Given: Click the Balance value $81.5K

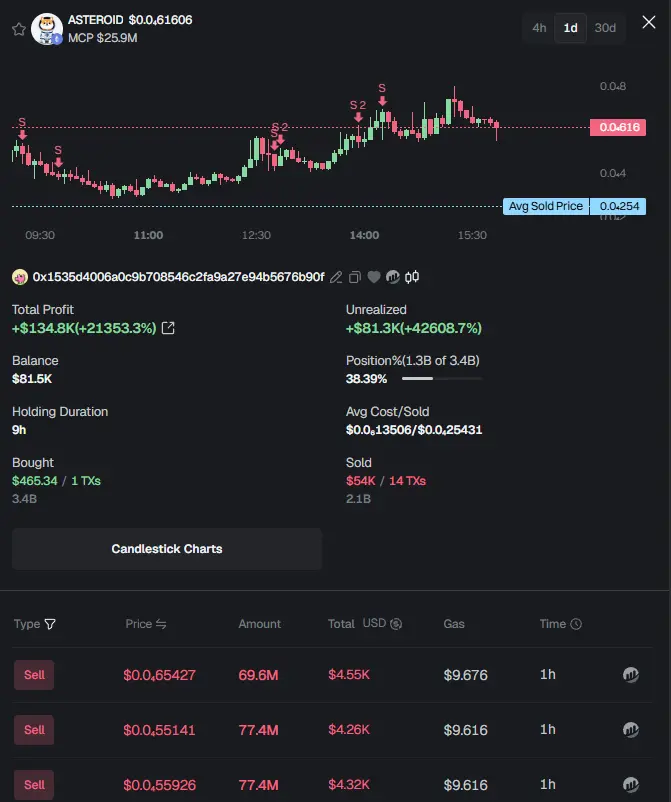Looking at the screenshot, I should pyautogui.click(x=32, y=379).
